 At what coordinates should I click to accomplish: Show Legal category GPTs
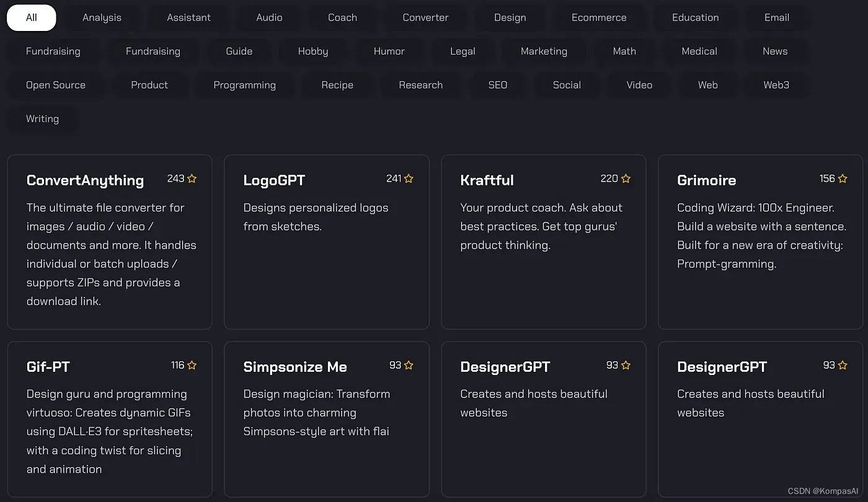(463, 51)
